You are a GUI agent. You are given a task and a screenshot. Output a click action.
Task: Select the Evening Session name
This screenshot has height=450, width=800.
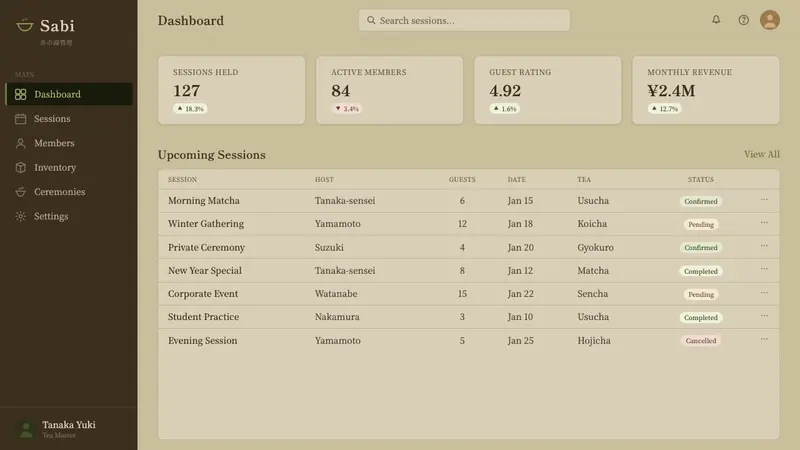click(x=203, y=340)
